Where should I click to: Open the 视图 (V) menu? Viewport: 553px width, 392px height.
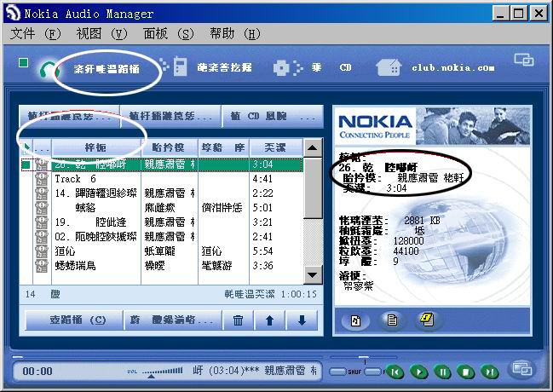102,34
